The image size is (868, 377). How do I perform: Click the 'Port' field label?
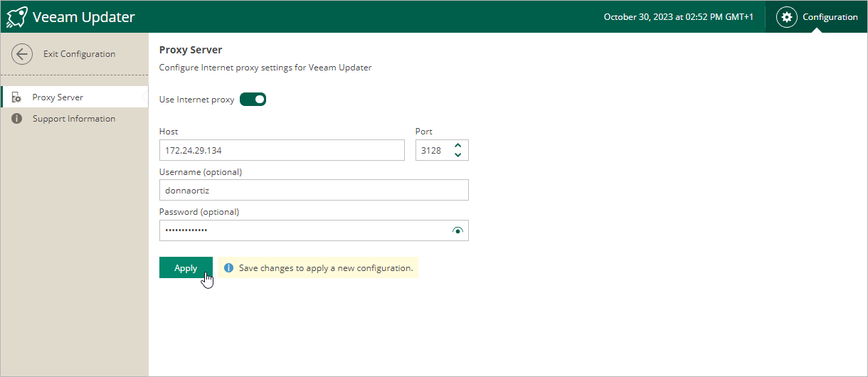424,132
